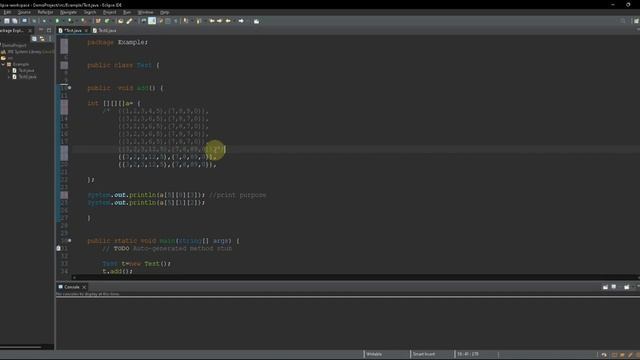Click the Save toolbar icon
This screenshot has width=640, height=360.
pyautogui.click(x=7, y=21)
